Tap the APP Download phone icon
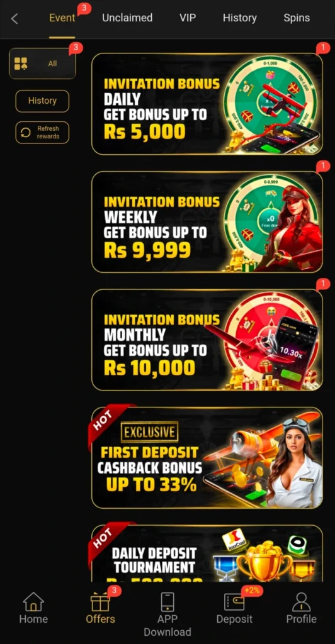335x644 pixels. coord(167,602)
